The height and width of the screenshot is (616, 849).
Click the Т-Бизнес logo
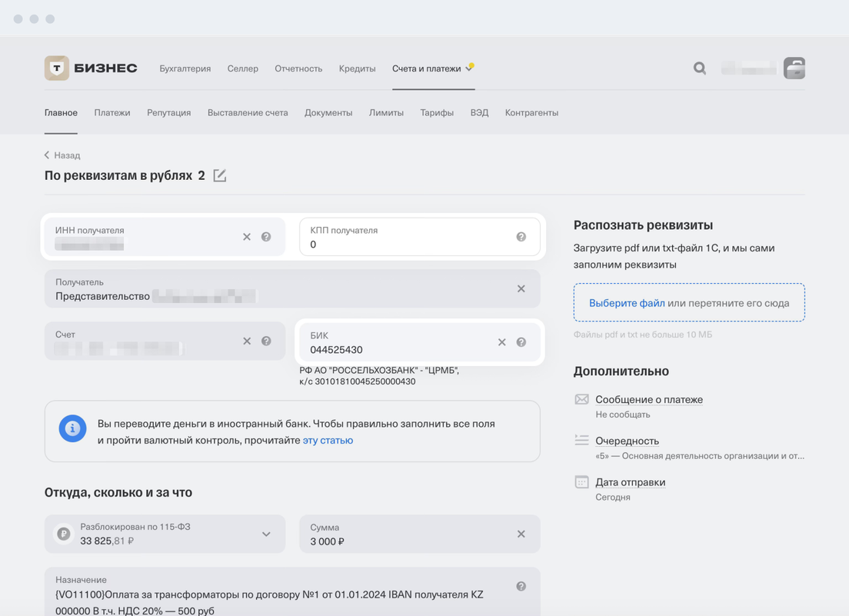point(91,68)
